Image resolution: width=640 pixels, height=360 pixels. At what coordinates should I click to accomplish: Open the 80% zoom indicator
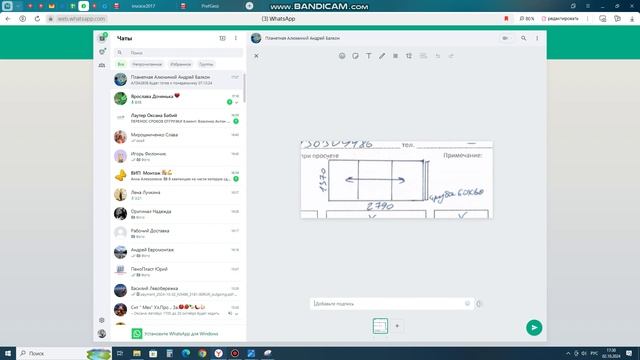click(x=527, y=19)
